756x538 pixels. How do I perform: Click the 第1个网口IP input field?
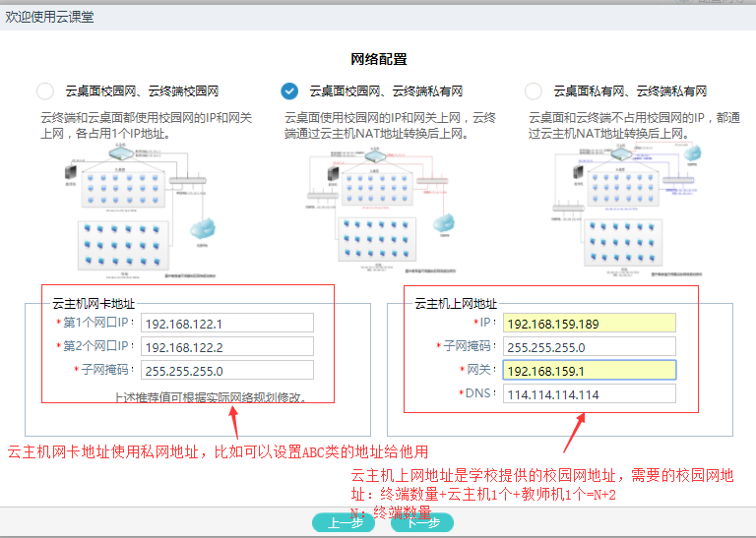pos(227,324)
